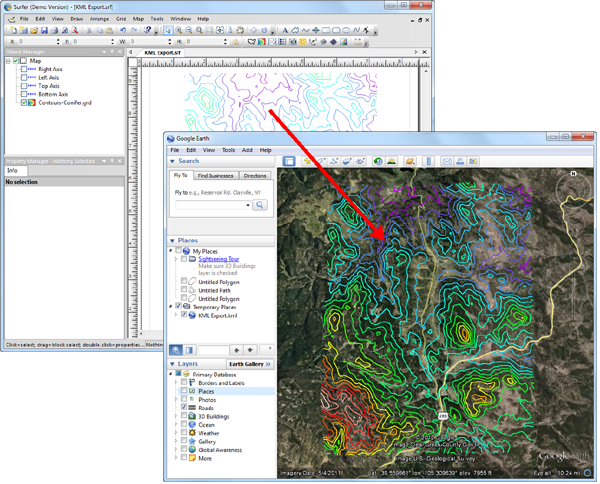Click the Add Path icon in Google Earth
The width and height of the screenshot is (600, 484).
(334, 161)
